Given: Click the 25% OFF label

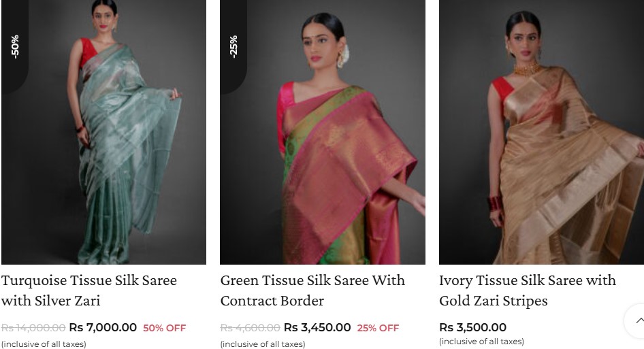Looking at the screenshot, I should point(378,328).
